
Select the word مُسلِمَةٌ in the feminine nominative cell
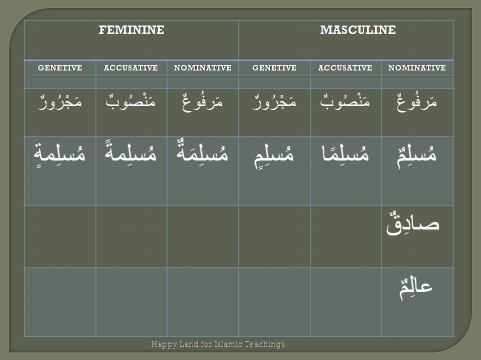[x=202, y=152]
